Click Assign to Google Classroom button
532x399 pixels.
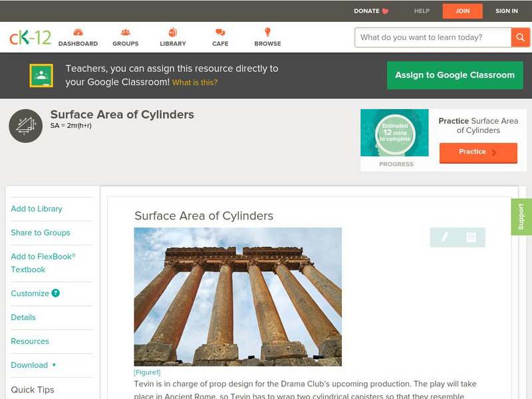coord(455,75)
